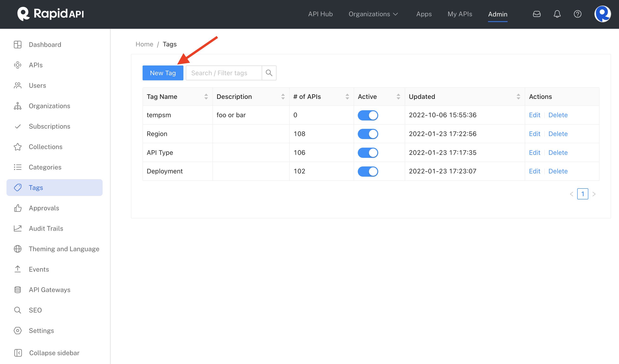Image resolution: width=619 pixels, height=364 pixels.
Task: Click the help question mark icon
Action: click(577, 14)
